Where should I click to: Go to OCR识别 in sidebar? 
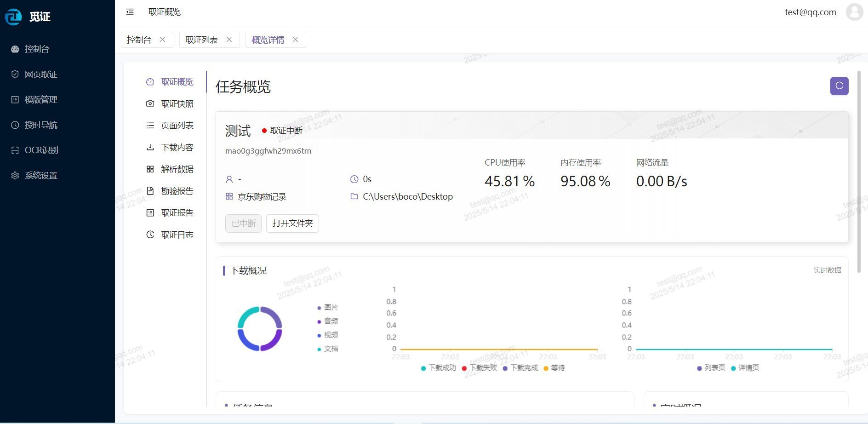41,150
